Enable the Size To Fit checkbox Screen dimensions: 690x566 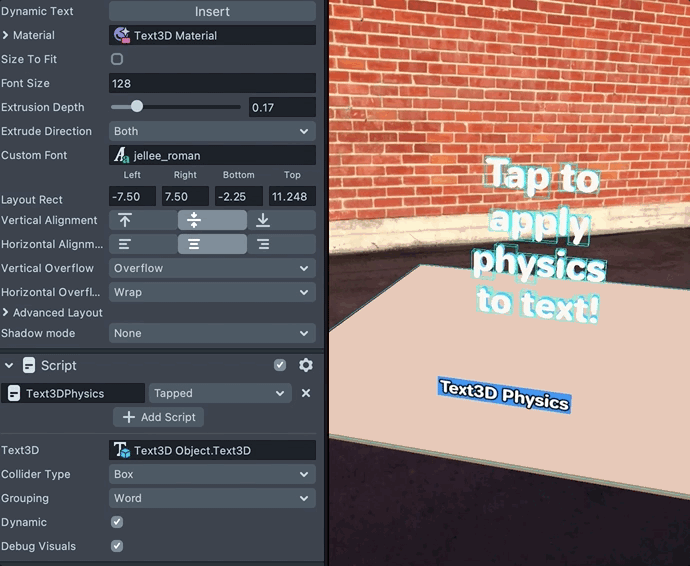[x=117, y=59]
